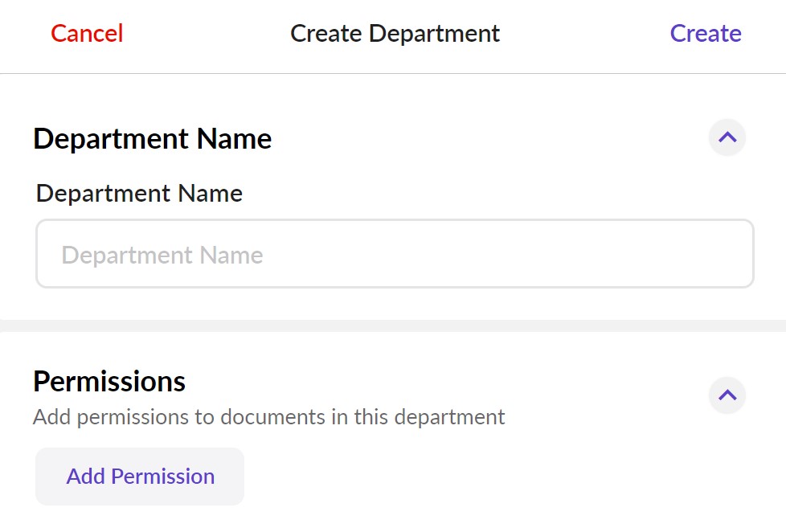Add a new document permission

pos(140,477)
